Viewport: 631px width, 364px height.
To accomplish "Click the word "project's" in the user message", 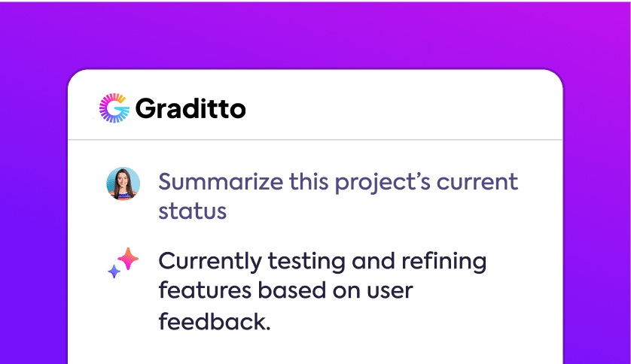I will click(383, 183).
